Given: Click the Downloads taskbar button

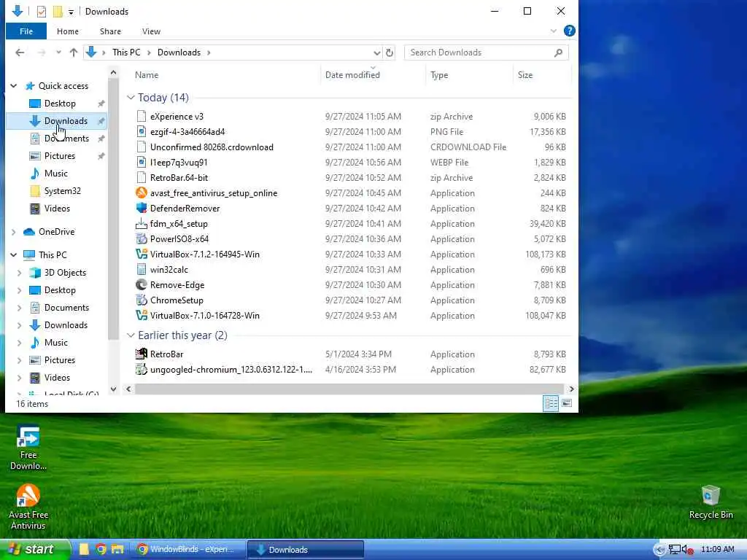Looking at the screenshot, I should point(306,550).
